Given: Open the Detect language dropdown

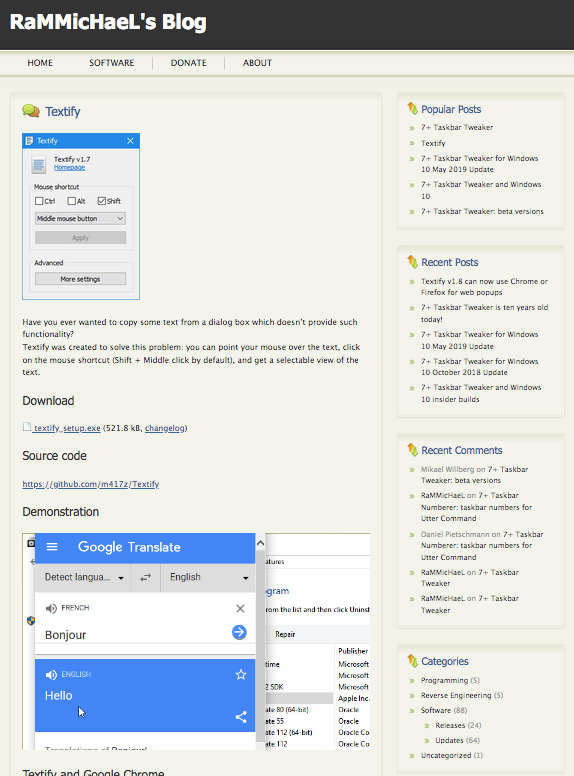Looking at the screenshot, I should click(x=83, y=578).
